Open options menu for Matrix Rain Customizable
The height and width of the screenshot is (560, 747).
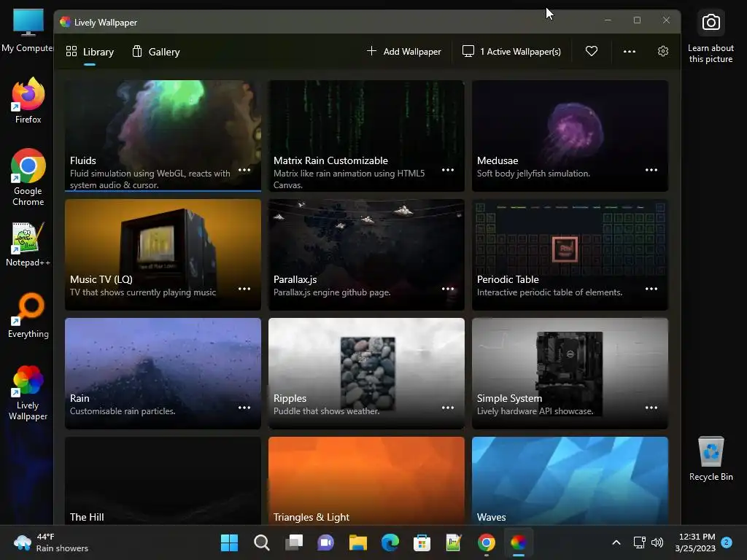[448, 170]
